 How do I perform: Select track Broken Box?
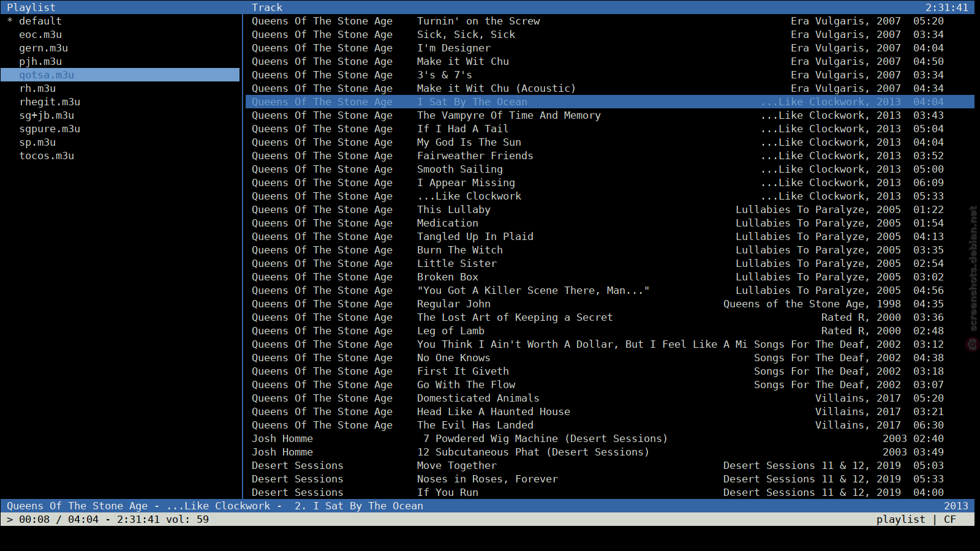[x=610, y=277]
